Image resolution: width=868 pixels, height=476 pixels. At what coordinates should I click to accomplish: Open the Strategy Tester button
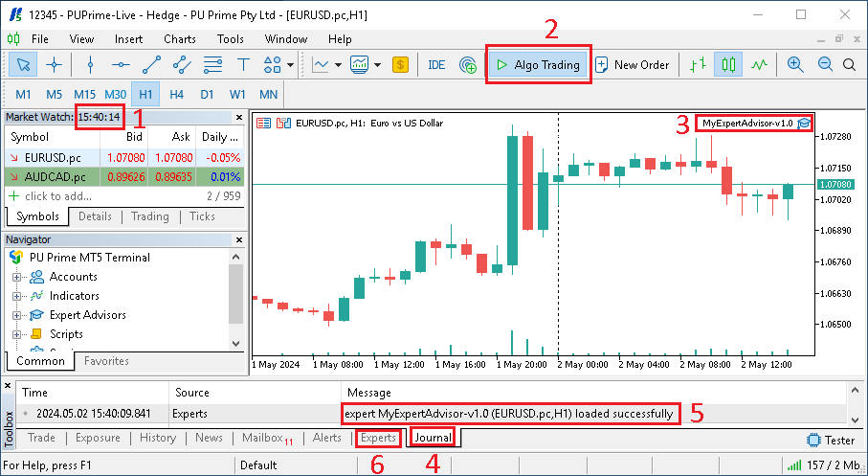click(x=831, y=440)
